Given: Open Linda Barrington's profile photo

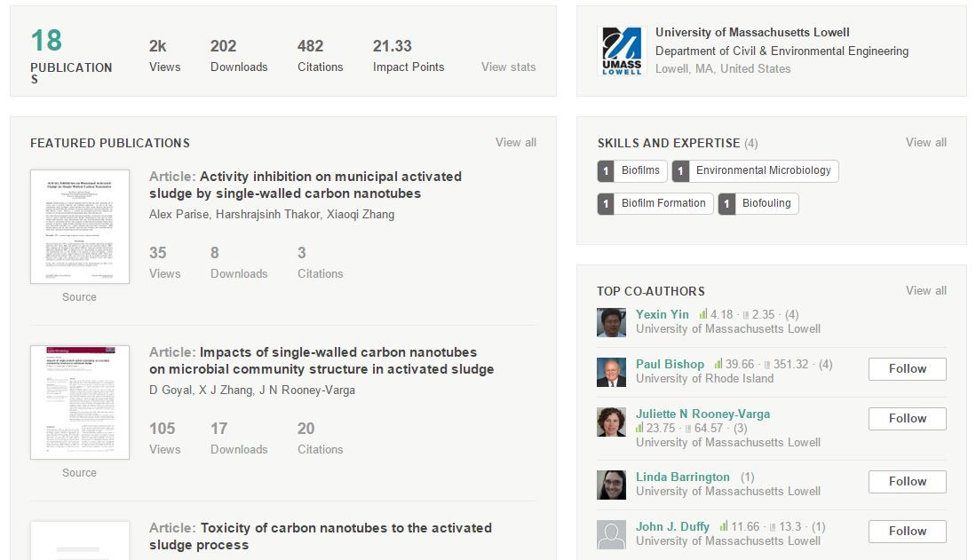Looking at the screenshot, I should [611, 485].
